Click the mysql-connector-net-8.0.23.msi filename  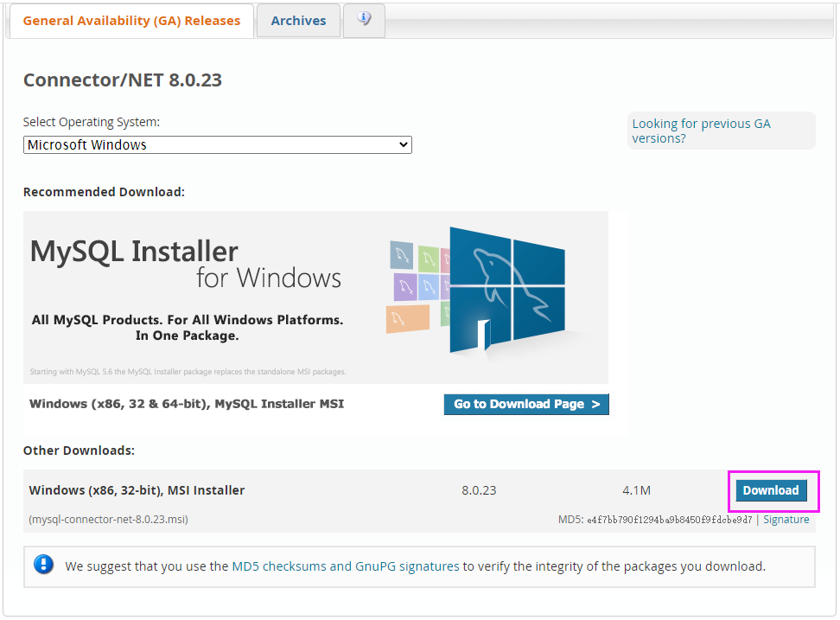(x=108, y=520)
